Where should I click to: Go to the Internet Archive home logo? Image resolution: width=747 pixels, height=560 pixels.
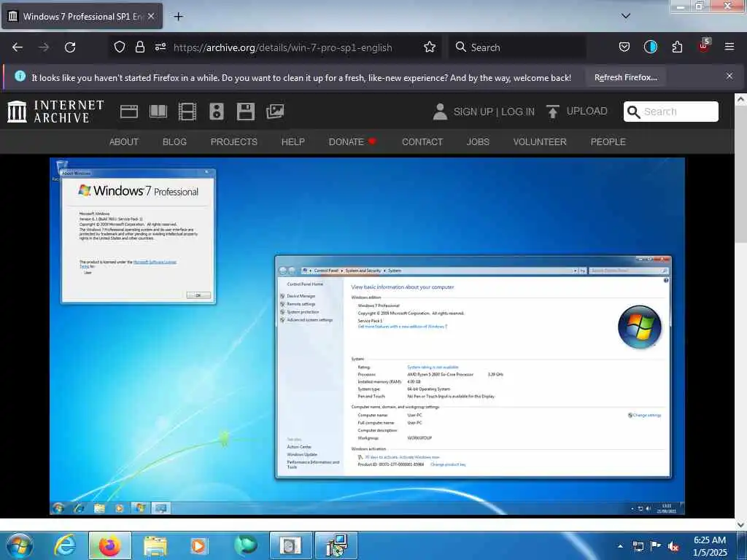(55, 112)
